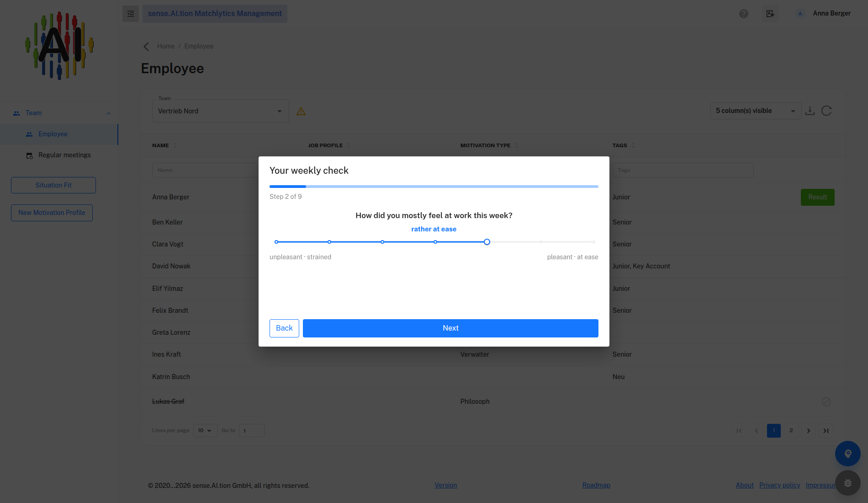Select Employee in the sidebar
The image size is (868, 503).
(59, 134)
